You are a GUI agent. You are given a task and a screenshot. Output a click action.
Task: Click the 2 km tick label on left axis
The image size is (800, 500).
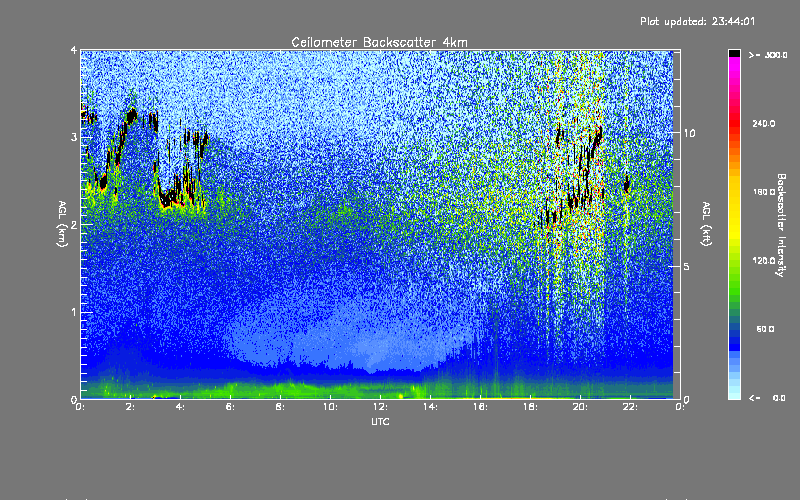pyautogui.click(x=74, y=224)
